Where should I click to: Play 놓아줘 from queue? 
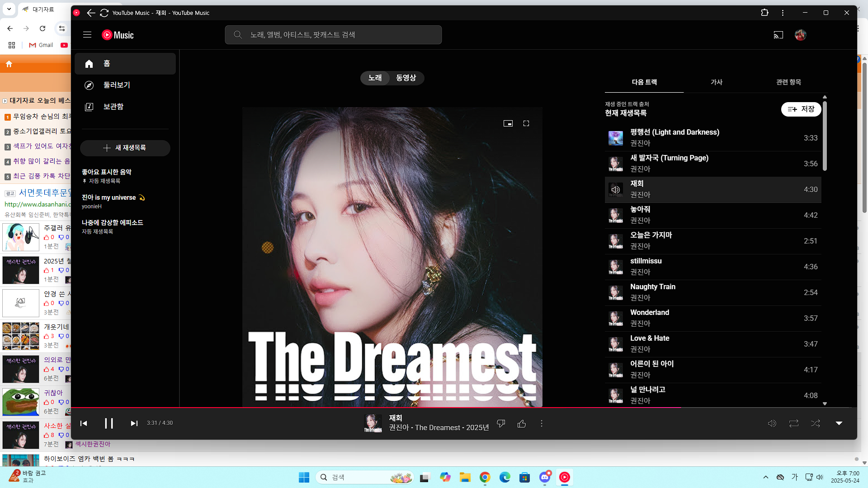(x=713, y=215)
